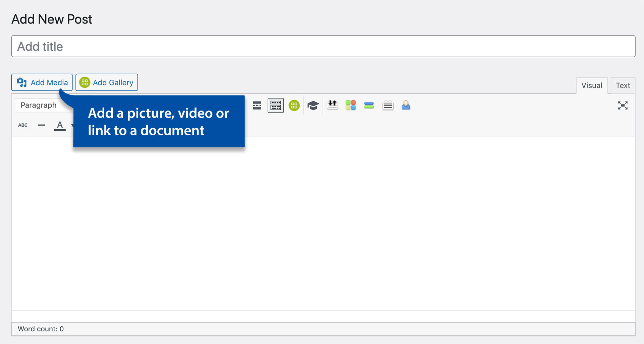Click the graduation cap toolbar icon
The height and width of the screenshot is (344, 644).
[313, 106]
